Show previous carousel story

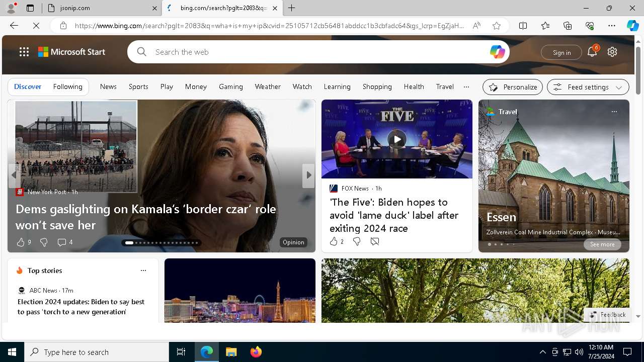point(14,175)
